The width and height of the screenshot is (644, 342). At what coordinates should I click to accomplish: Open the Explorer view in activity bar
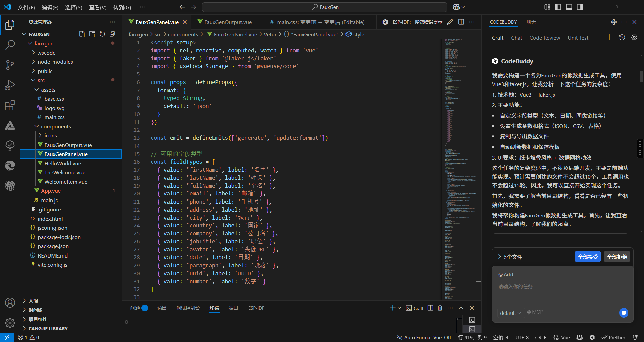click(x=10, y=24)
